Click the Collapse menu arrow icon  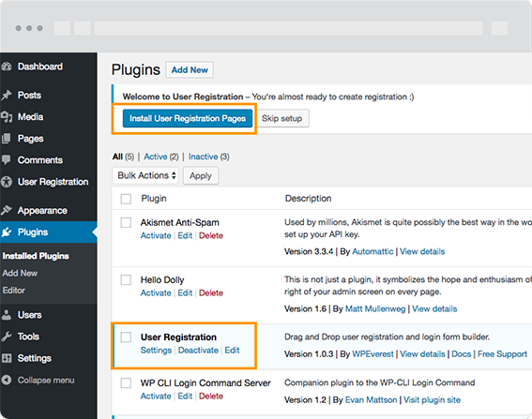click(7, 380)
